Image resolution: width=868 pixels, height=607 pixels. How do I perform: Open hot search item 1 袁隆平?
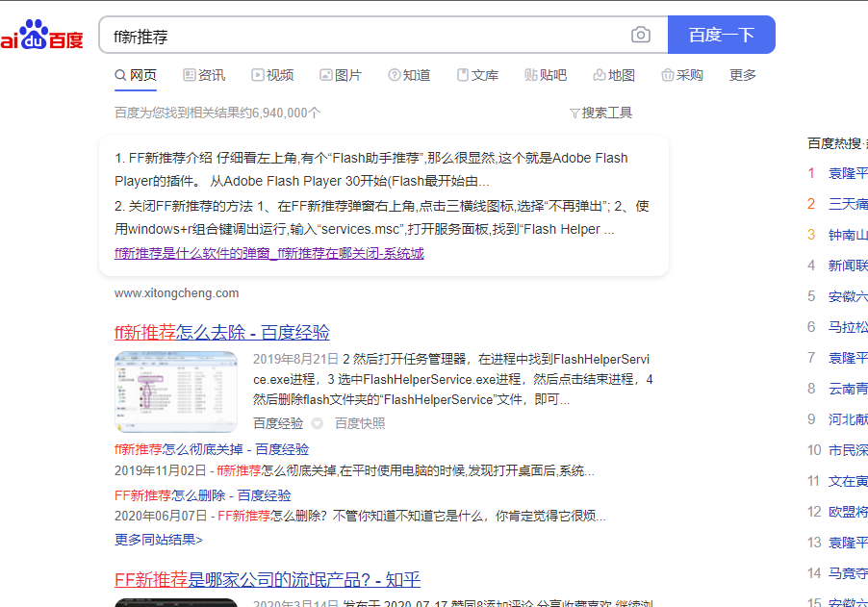848,173
